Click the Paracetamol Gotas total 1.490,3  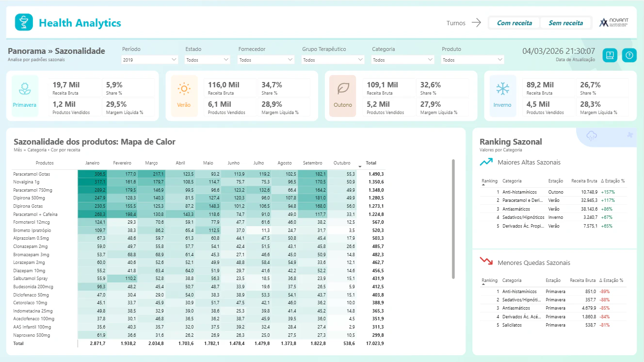click(x=375, y=174)
